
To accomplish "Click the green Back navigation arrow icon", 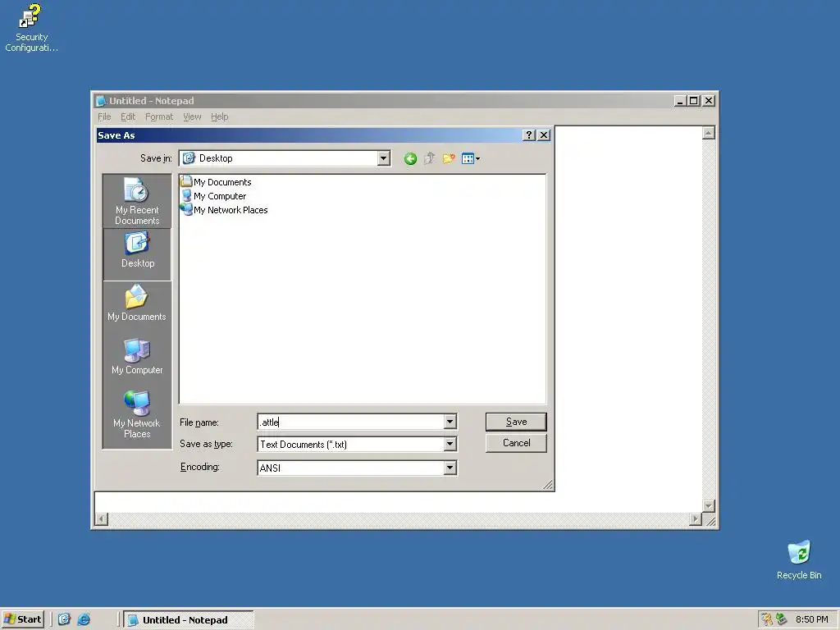I will 410,158.
